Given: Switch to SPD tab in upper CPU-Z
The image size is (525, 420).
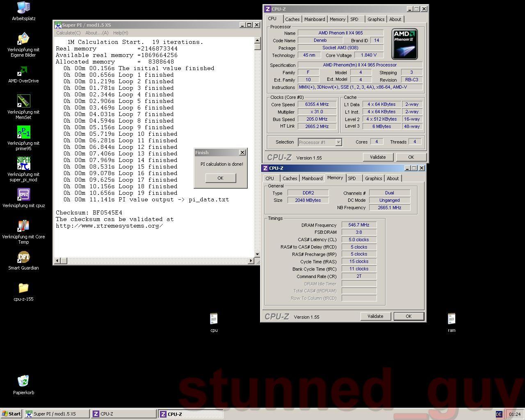Looking at the screenshot, I should click(x=354, y=19).
